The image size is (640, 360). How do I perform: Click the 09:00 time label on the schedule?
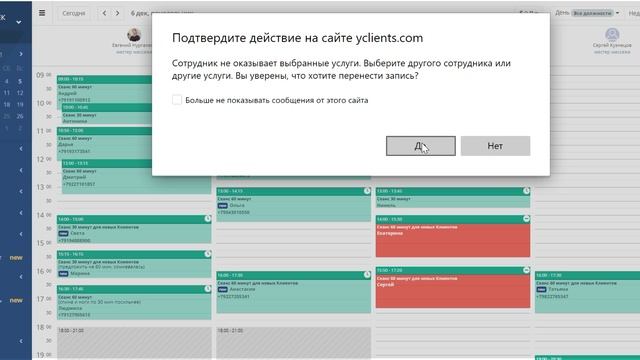tap(44, 75)
